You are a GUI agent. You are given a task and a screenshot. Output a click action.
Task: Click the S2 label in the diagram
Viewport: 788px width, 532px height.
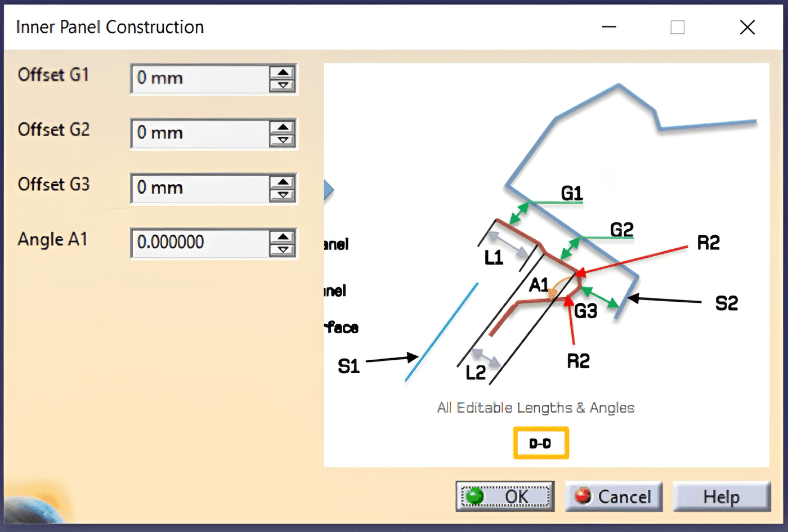(x=726, y=303)
